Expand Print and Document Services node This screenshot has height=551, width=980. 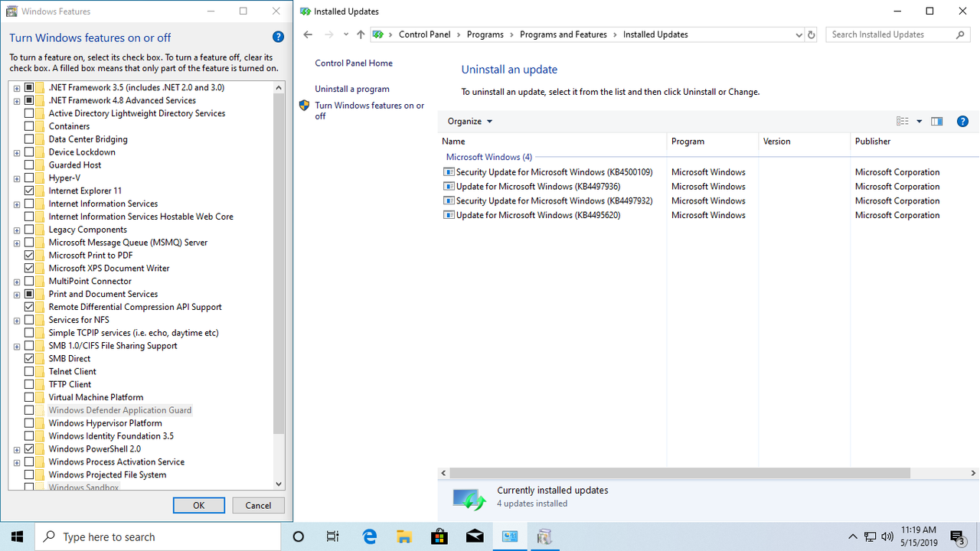[x=17, y=294]
